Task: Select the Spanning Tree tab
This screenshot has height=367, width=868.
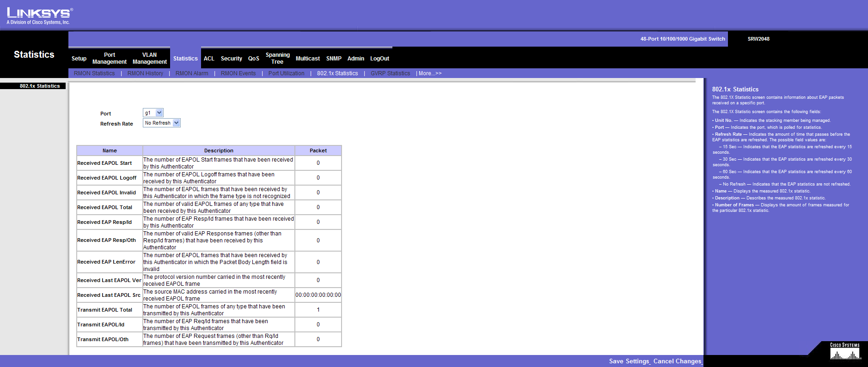Action: (277, 58)
